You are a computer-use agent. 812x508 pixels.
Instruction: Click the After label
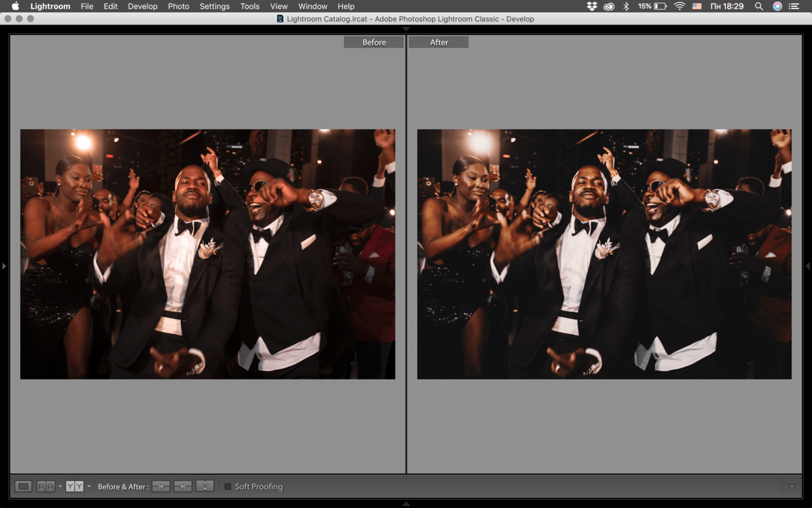(x=439, y=42)
